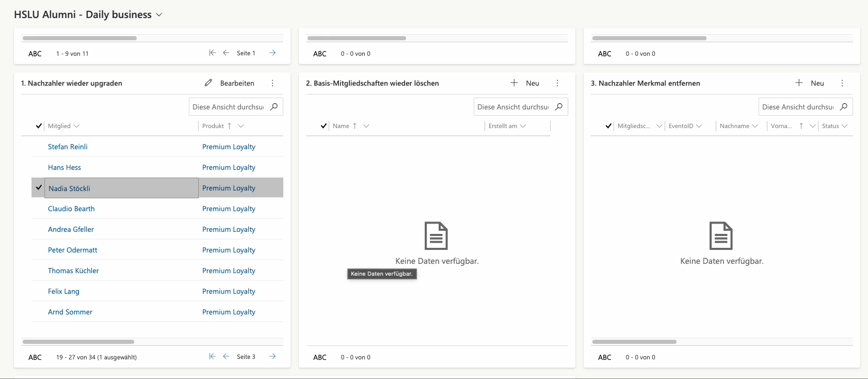Jump to first page from Seite 3

[212, 357]
